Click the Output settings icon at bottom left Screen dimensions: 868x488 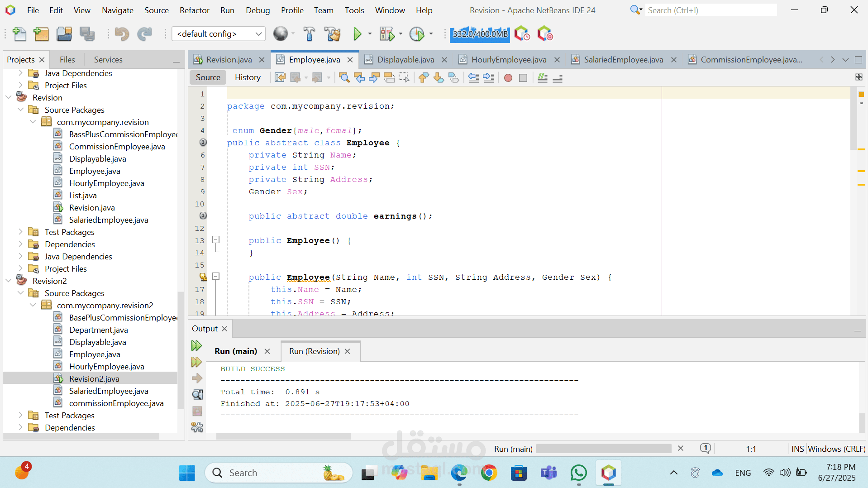point(197,427)
